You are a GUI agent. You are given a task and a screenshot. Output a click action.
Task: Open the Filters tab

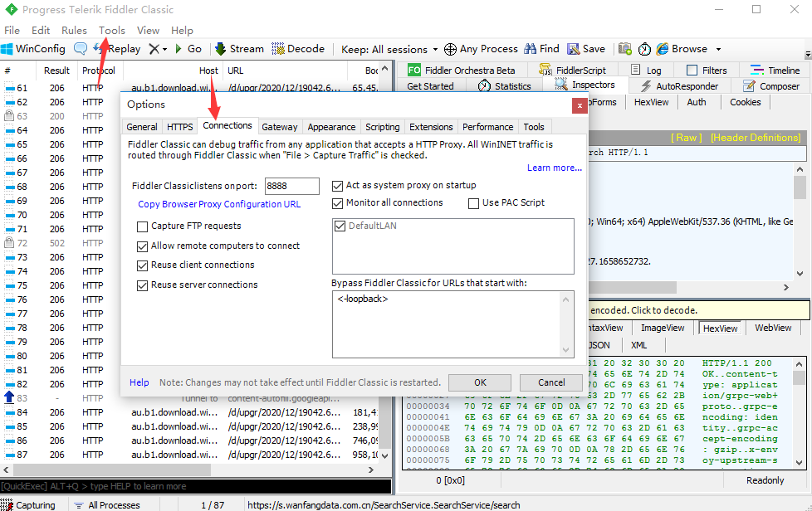707,71
